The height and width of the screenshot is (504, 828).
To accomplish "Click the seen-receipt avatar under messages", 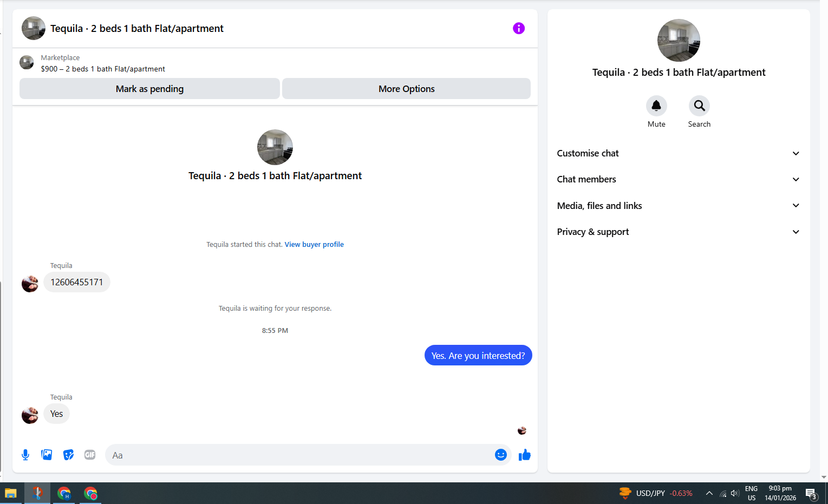I will pos(522,430).
